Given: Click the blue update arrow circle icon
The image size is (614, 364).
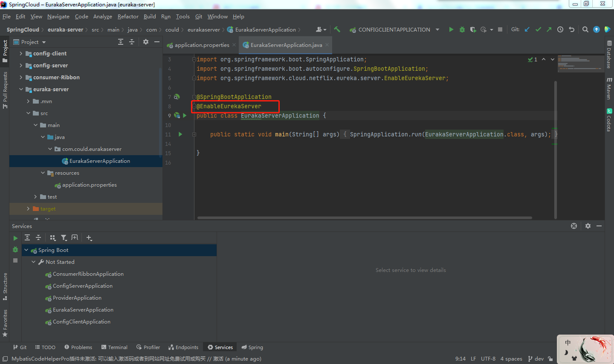Looking at the screenshot, I should 597,29.
